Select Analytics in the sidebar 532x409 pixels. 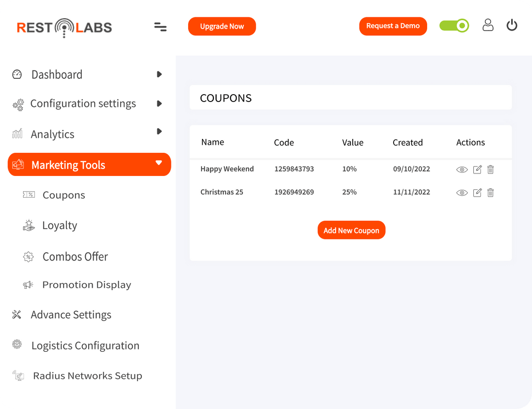[52, 134]
